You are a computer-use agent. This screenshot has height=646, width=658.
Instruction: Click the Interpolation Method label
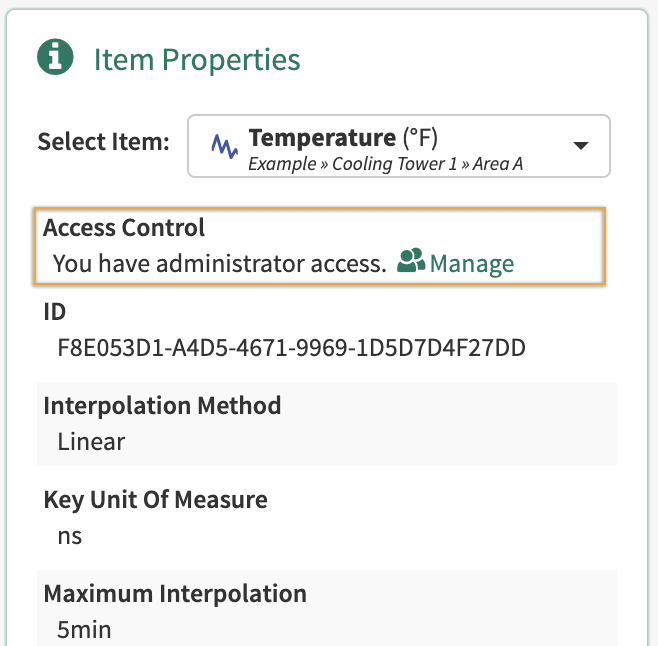tap(162, 406)
